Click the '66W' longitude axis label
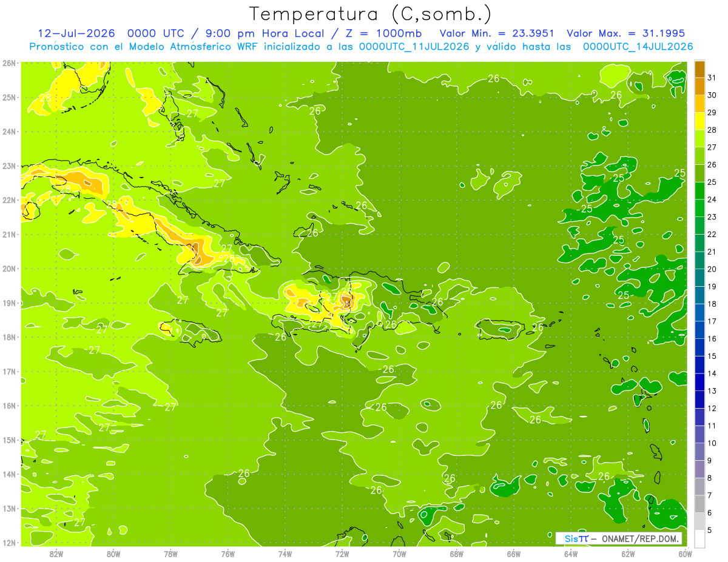728x562 pixels. [x=514, y=554]
